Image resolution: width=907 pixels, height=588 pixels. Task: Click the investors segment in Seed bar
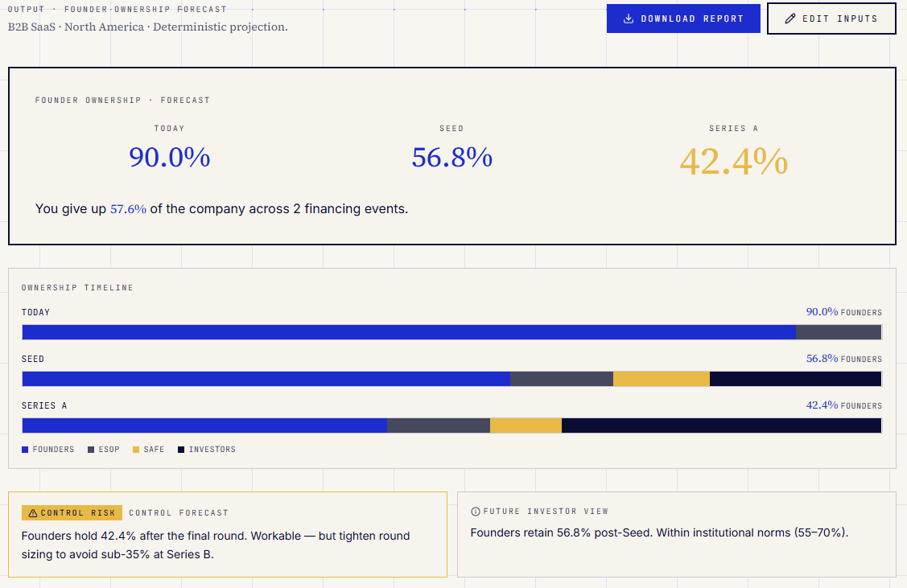tap(795, 379)
